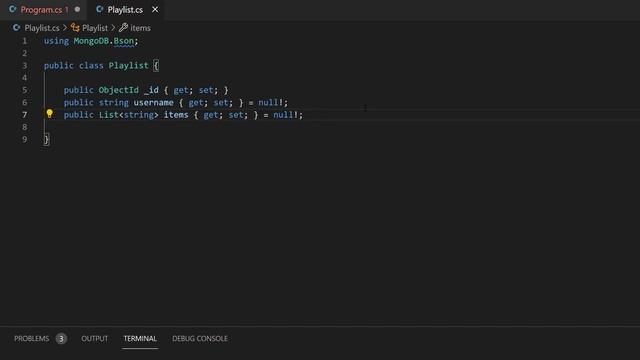Screen dimensions: 640x360
Task: Click the 'items' property name on line 7
Action: 176,115
